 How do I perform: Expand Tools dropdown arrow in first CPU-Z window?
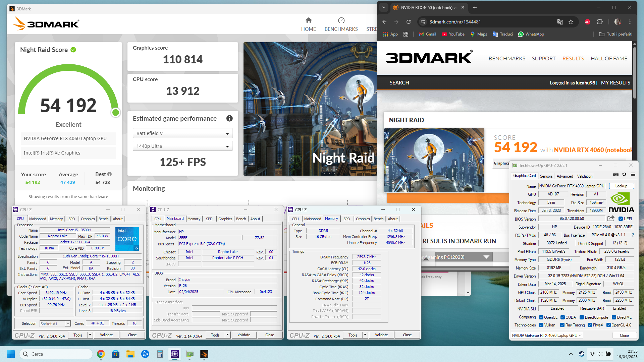(90, 335)
